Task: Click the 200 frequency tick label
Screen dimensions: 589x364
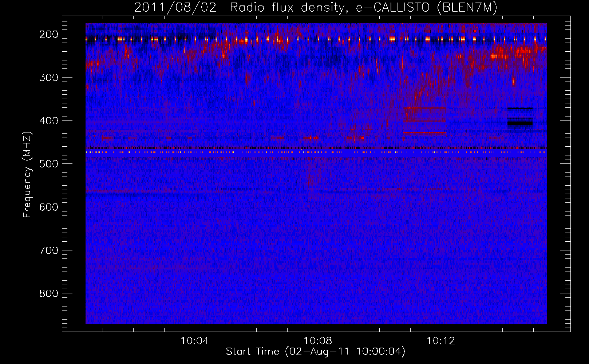Action: 49,34
